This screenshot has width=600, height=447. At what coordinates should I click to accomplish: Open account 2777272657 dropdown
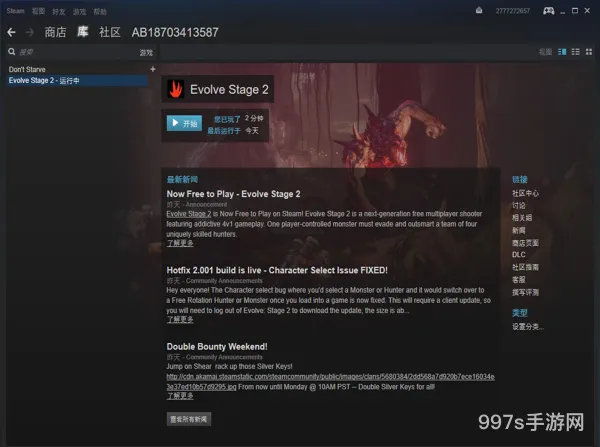coord(513,11)
